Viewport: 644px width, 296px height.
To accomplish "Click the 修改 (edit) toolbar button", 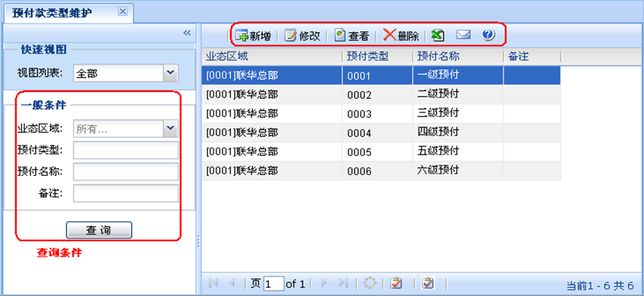I will (303, 36).
